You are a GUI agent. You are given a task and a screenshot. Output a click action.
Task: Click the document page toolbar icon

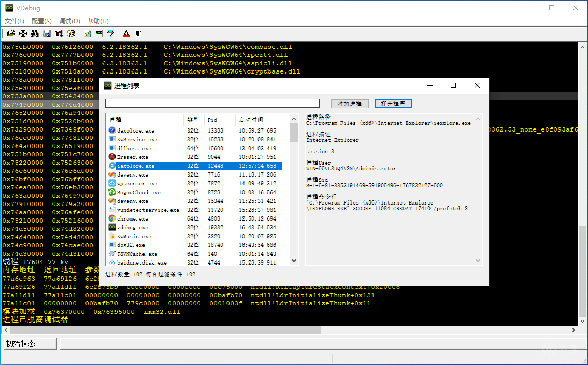138,33
